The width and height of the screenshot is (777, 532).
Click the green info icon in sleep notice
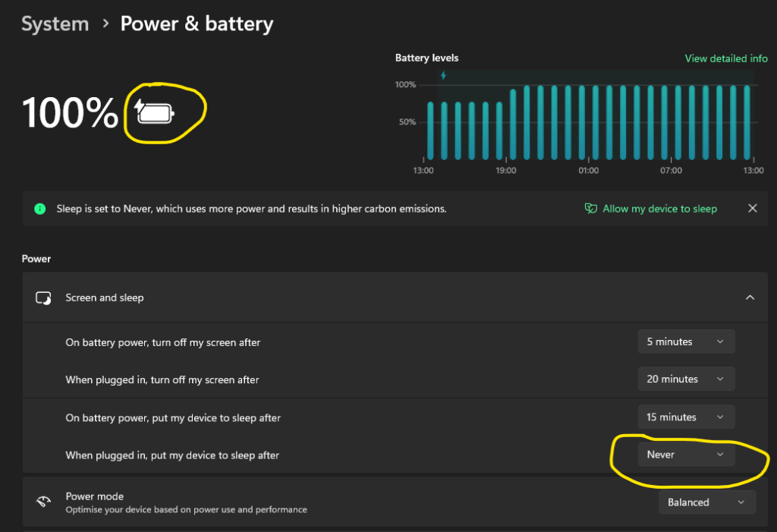[x=40, y=209]
